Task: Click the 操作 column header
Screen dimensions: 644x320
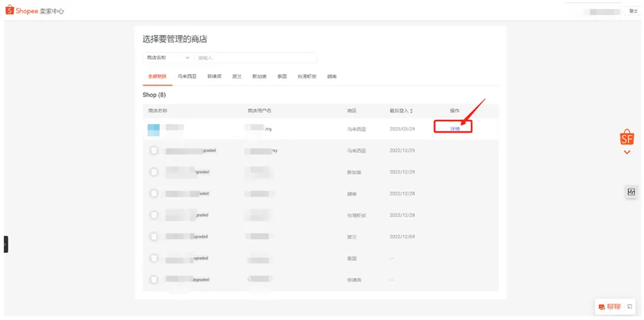Action: 455,111
